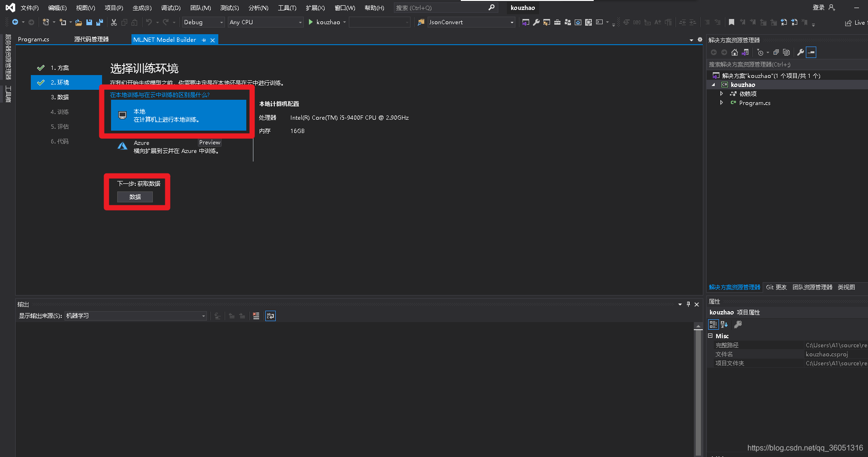Click the New Project toolbar icon

[x=46, y=22]
